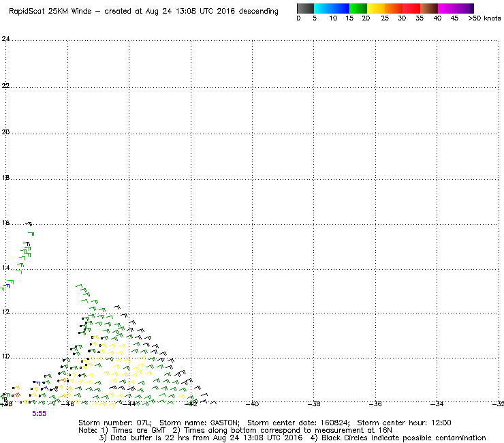The width and height of the screenshot is (504, 443).
Task: Click the cyan-blue 5-15 knots legend segment
Action: pos(332,8)
